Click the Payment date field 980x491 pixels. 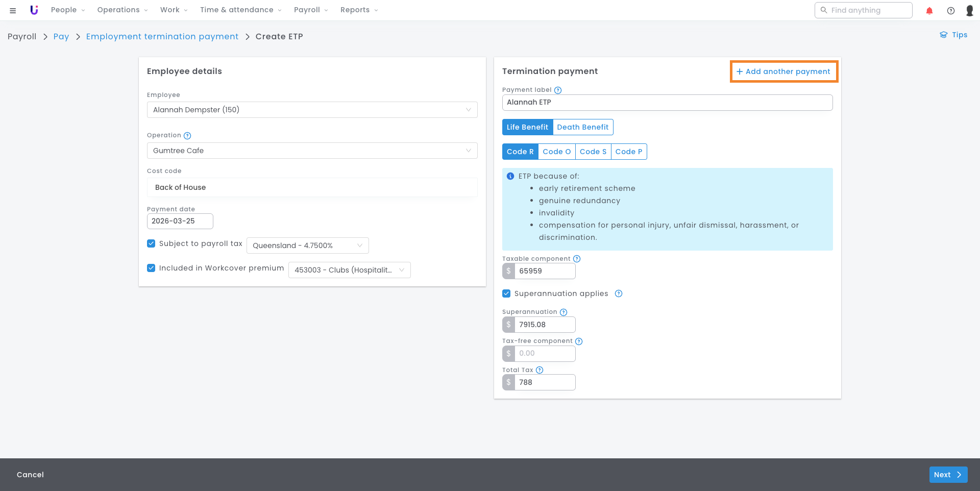[x=180, y=221]
